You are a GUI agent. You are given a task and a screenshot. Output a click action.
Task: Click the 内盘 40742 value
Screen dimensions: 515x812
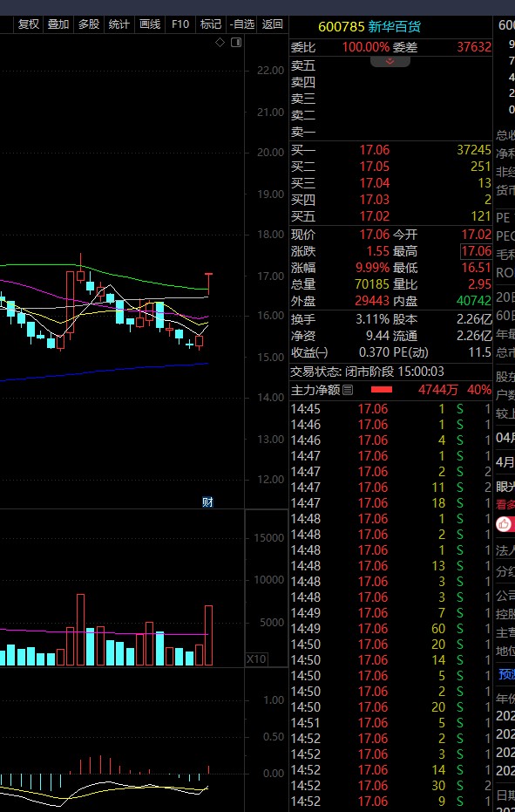tap(474, 301)
